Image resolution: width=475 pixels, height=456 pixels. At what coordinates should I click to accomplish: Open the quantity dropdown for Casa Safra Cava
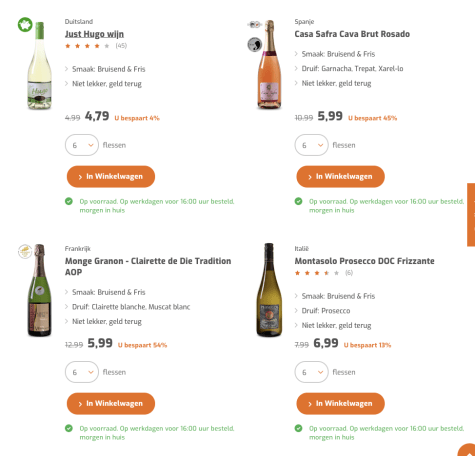[x=311, y=145]
